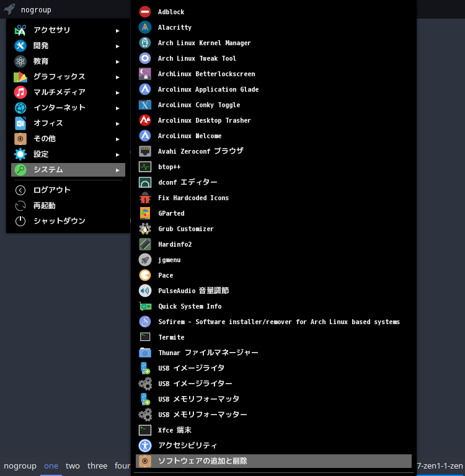Expand the その他 submenu arrow
The height and width of the screenshot is (476, 465).
118,139
